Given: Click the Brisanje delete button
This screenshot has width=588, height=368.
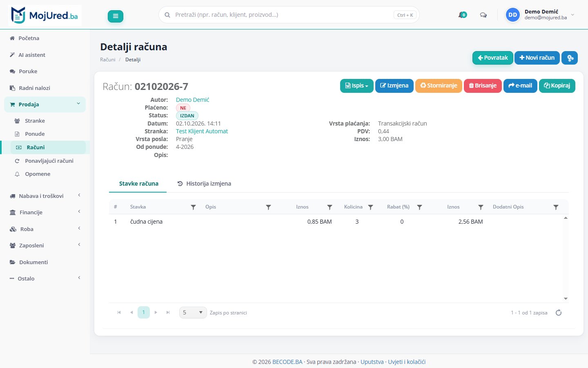Looking at the screenshot, I should [x=483, y=86].
